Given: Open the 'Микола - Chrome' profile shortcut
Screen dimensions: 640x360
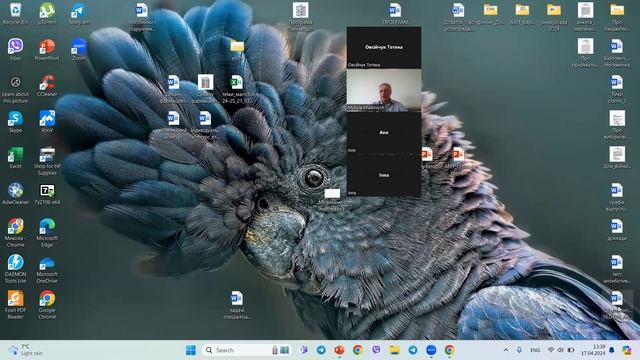Looking at the screenshot, I should [x=15, y=233].
